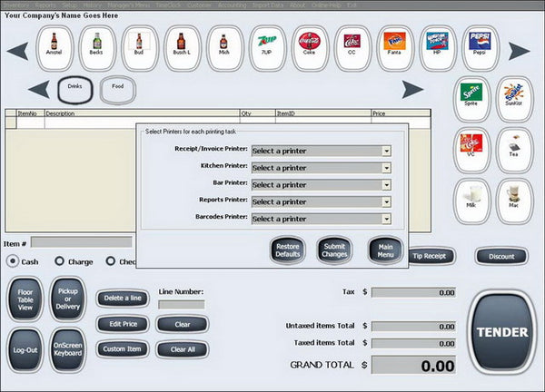Choose the Charge payment radio button
Viewport: 545px width, 392px height.
click(59, 261)
